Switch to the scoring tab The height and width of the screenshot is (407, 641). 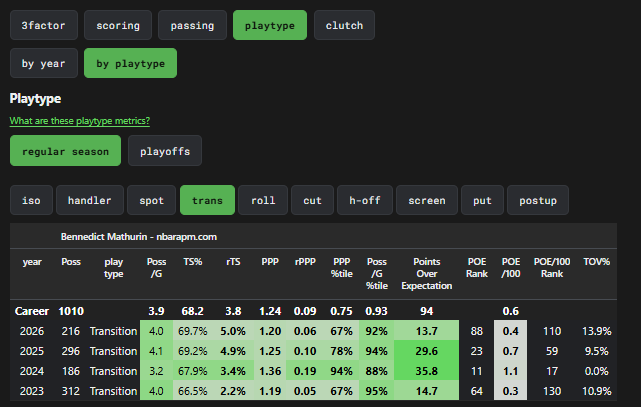click(118, 25)
